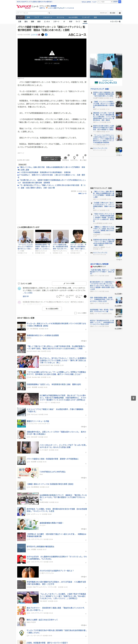Open the '保守党の竹上衆院議員が離党届提出' article

tap(40, 547)
